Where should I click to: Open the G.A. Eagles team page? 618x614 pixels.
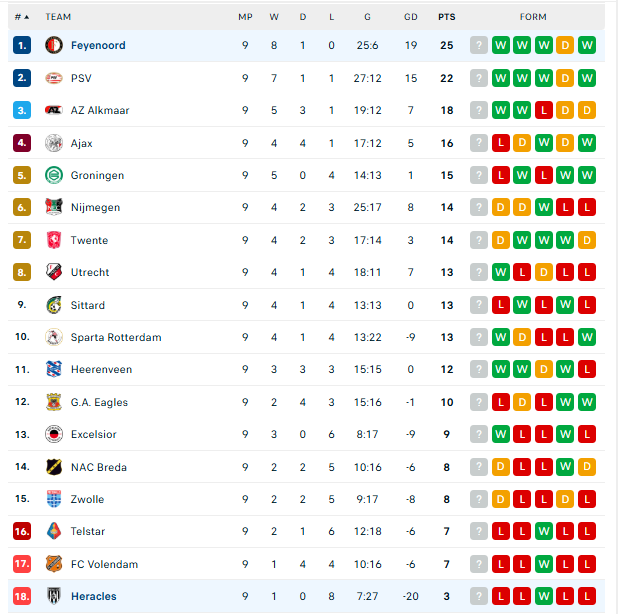click(x=99, y=402)
